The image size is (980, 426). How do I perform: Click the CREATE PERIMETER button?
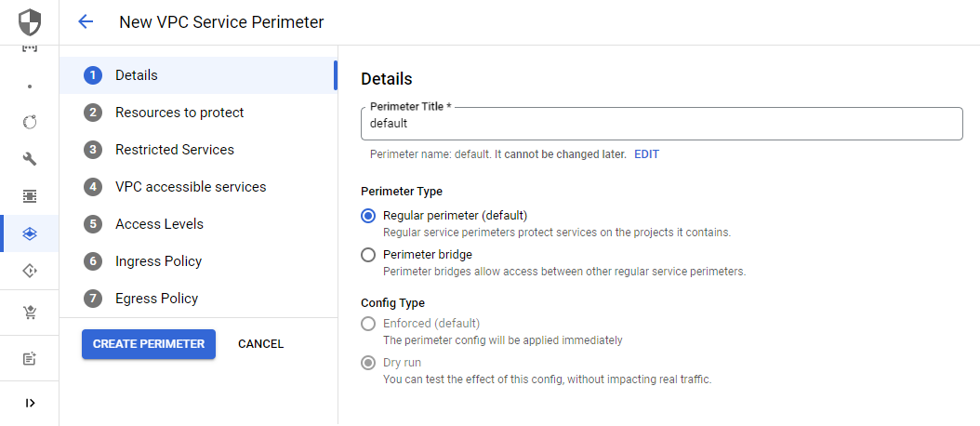(149, 344)
